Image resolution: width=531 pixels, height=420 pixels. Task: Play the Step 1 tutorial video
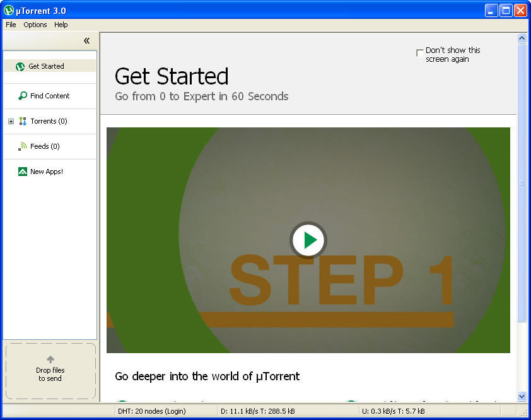click(x=308, y=240)
